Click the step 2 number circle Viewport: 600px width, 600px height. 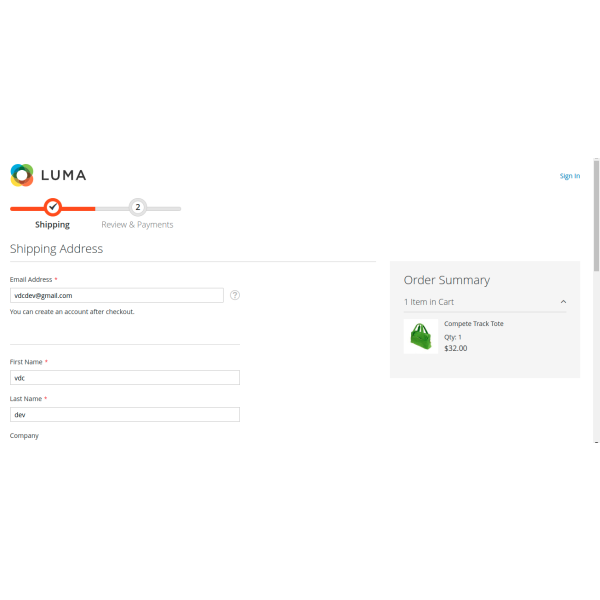point(138,207)
